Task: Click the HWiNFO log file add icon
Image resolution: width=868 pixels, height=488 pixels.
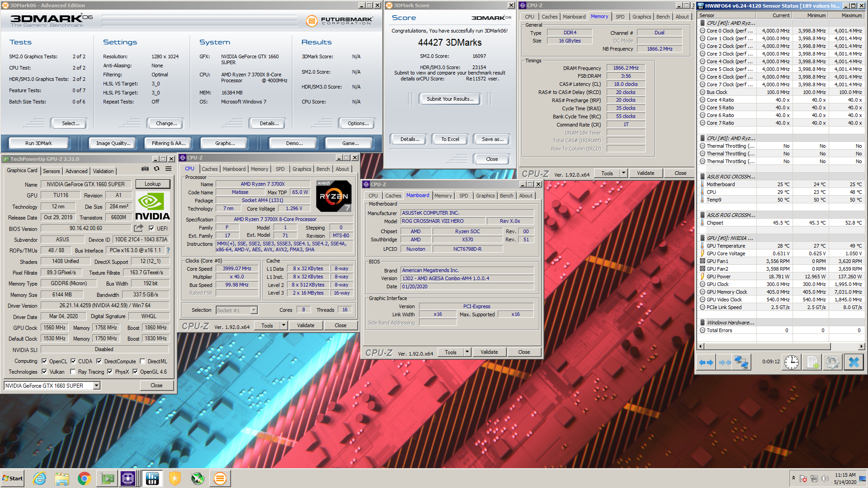Action: [812, 362]
